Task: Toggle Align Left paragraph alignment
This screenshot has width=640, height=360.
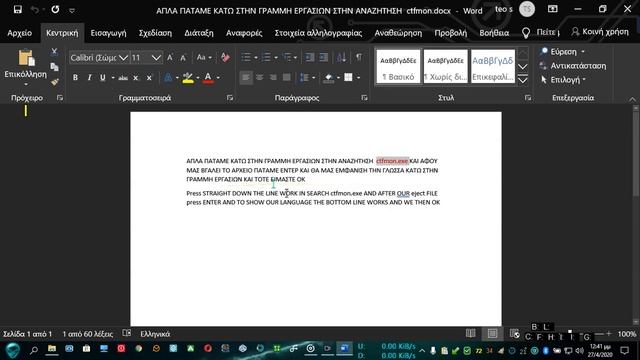Action: 246,78
